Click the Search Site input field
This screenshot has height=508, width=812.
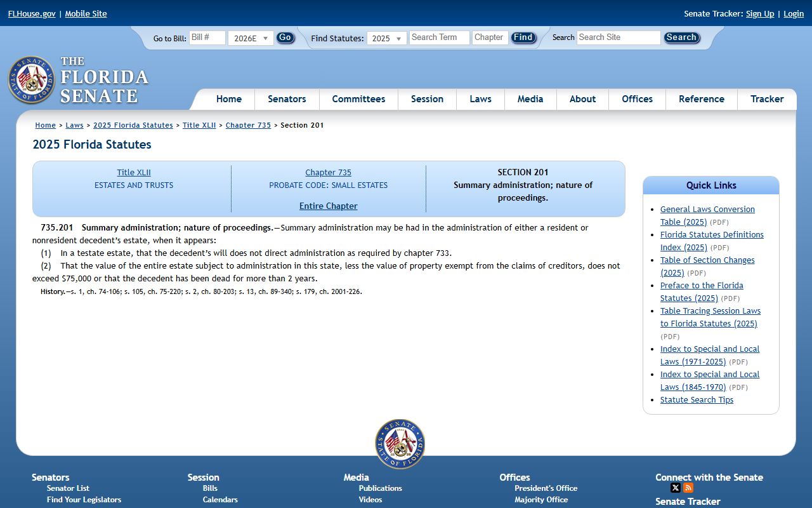click(x=619, y=37)
